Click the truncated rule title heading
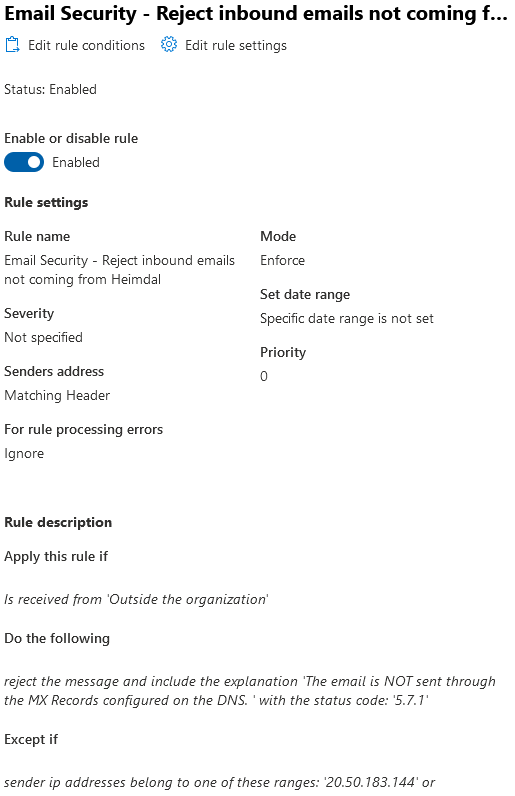 [x=256, y=14]
